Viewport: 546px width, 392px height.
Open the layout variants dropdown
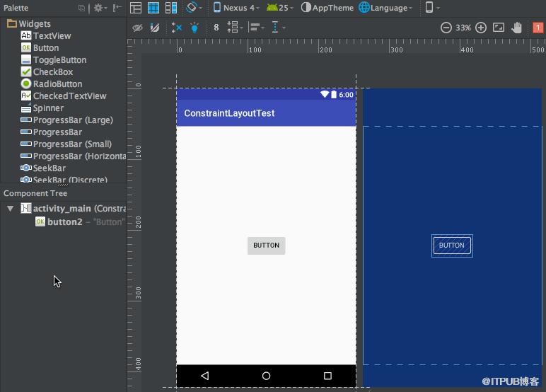pyautogui.click(x=432, y=7)
